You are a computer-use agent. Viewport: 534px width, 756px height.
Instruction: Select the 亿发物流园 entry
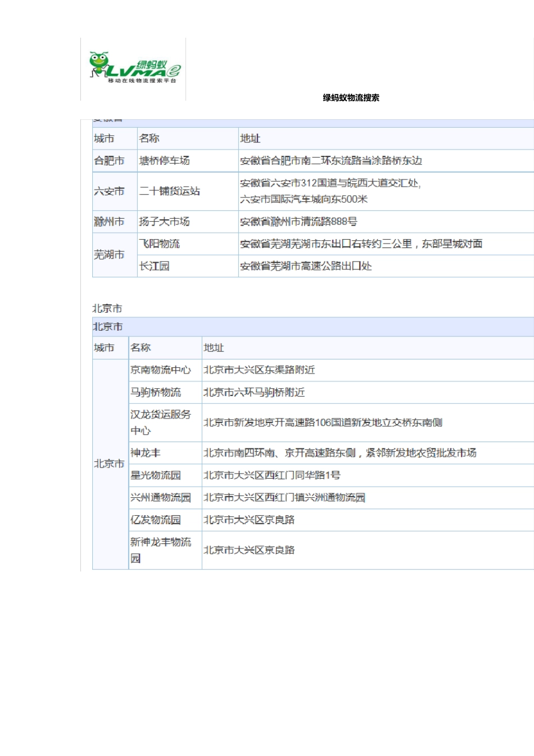point(155,520)
